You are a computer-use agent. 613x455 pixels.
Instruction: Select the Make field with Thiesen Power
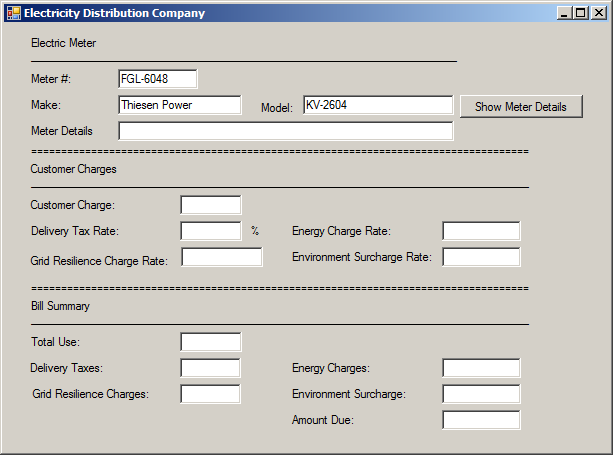click(180, 105)
